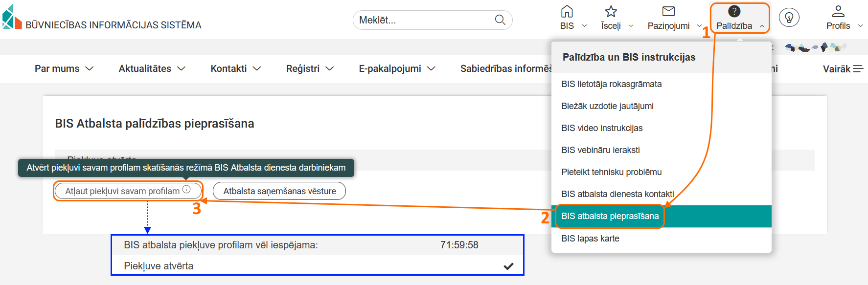
Task: Select Pieteikt tehnisku problēmu option
Action: [611, 172]
